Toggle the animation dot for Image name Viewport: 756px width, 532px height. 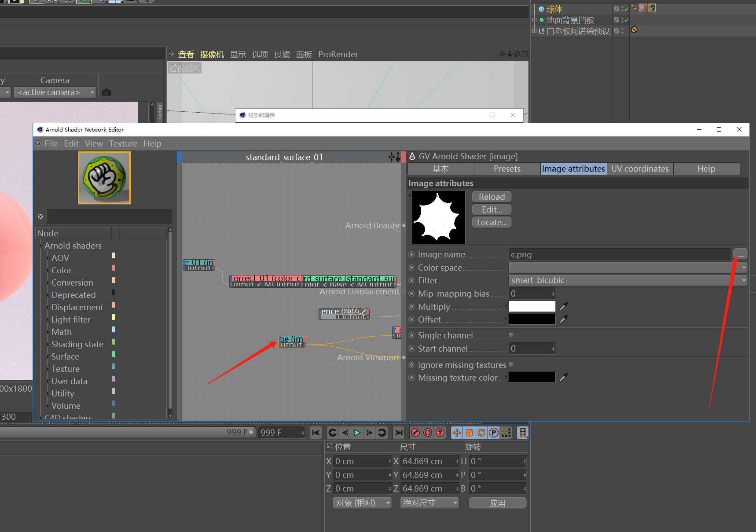tap(411, 254)
